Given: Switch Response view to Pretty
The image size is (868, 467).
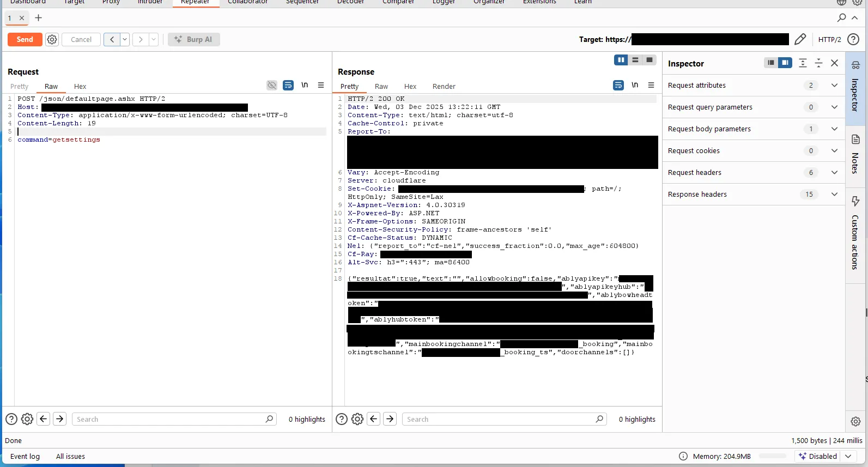Looking at the screenshot, I should (x=349, y=86).
